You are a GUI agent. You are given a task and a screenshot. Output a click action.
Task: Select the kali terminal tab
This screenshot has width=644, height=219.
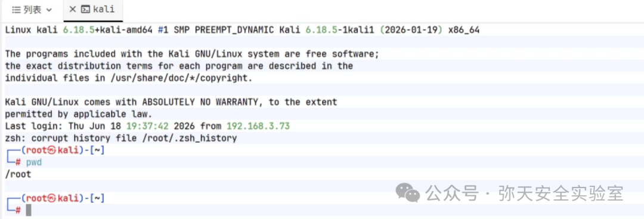(x=93, y=10)
